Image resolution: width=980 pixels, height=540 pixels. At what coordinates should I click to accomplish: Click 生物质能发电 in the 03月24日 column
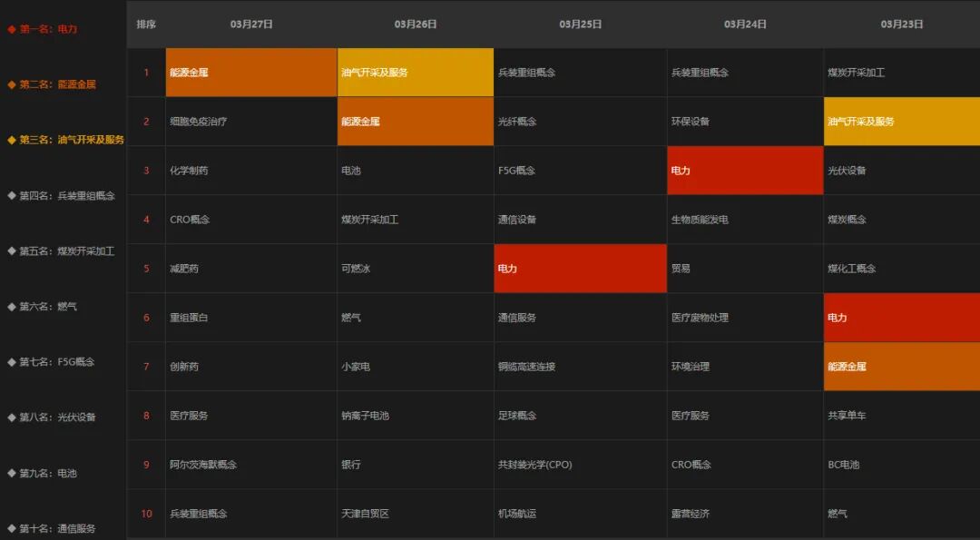[700, 220]
